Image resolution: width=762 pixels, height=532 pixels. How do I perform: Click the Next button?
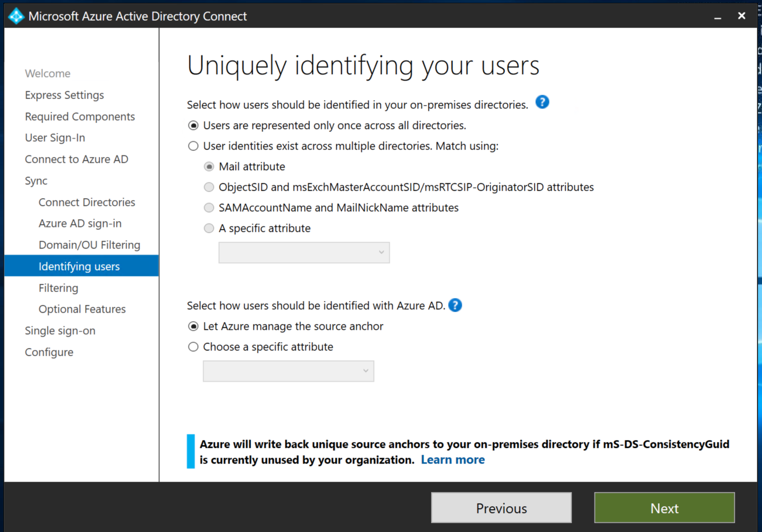(664, 508)
